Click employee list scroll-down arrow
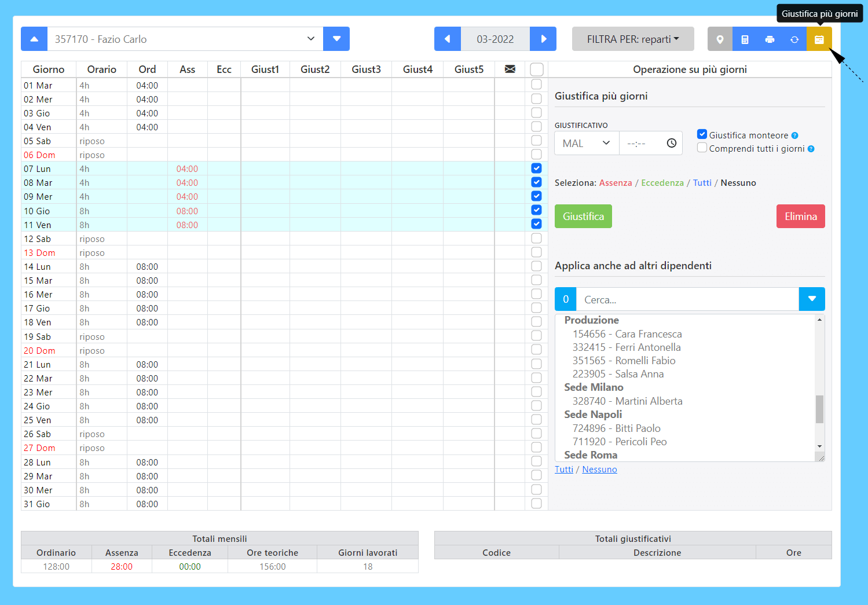Viewport: 868px width, 605px height. pyautogui.click(x=819, y=446)
